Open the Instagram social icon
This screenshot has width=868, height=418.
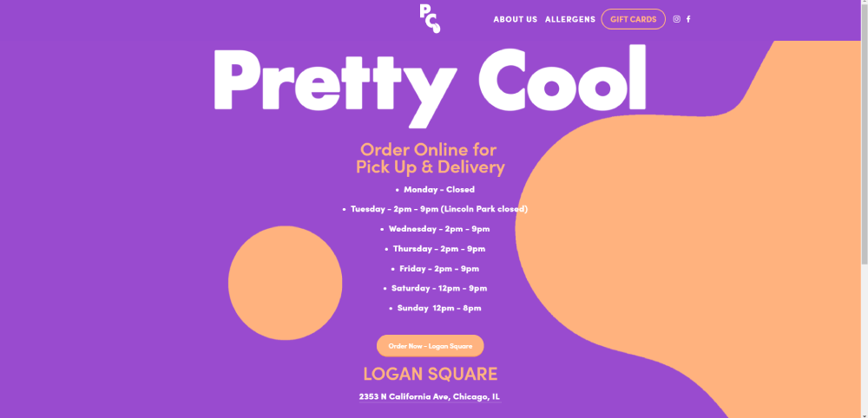(677, 19)
